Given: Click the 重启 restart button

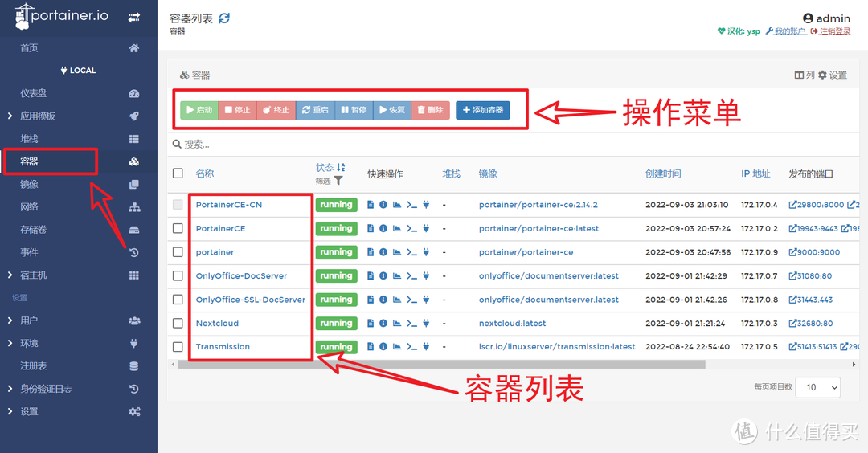Looking at the screenshot, I should [315, 110].
